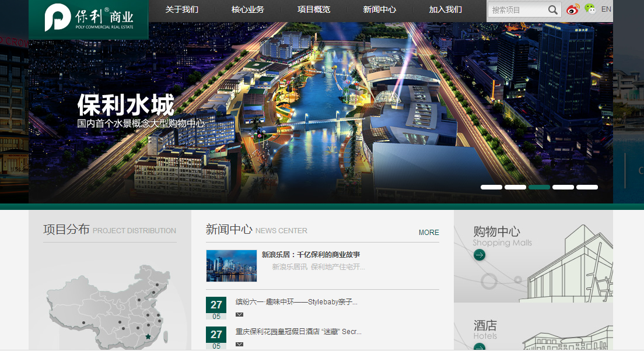The height and width of the screenshot is (351, 644).
Task: Click the 27 05 date badge beside 重庆保利花园
Action: click(216, 338)
